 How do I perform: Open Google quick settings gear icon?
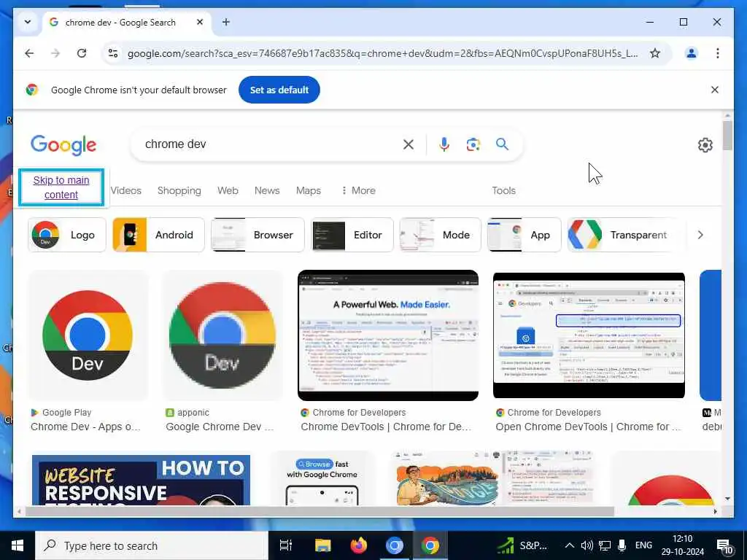[705, 145]
